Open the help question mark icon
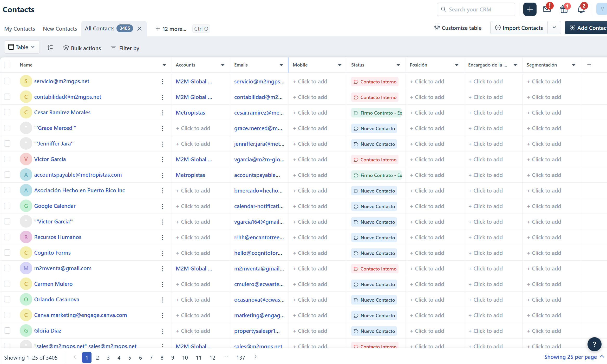This screenshot has height=364, width=607. (594, 344)
